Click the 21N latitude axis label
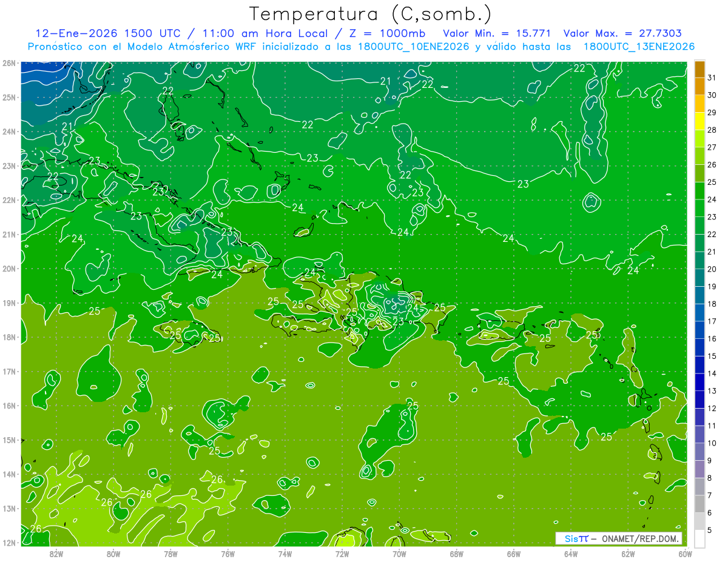This screenshot has width=728, height=562. tap(9, 234)
